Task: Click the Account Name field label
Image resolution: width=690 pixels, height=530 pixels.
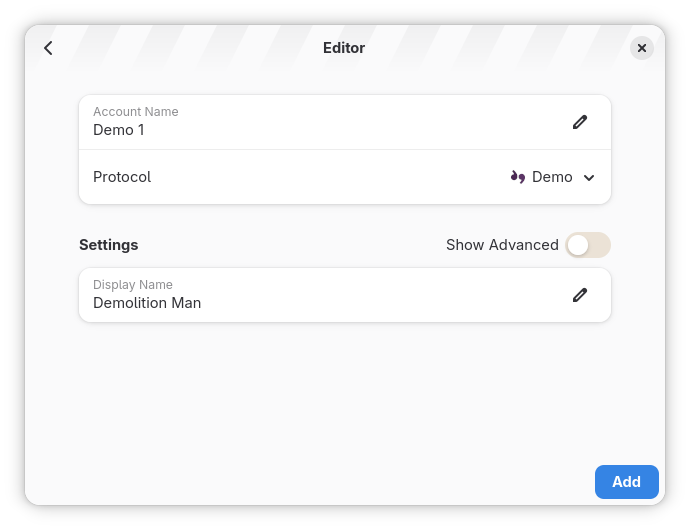Action: pos(136,112)
